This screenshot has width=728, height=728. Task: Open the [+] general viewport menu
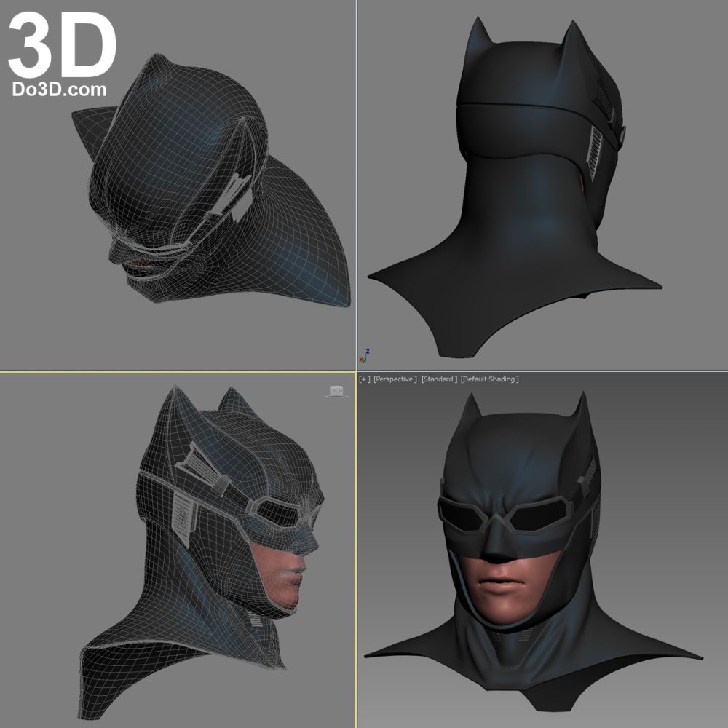(x=365, y=379)
